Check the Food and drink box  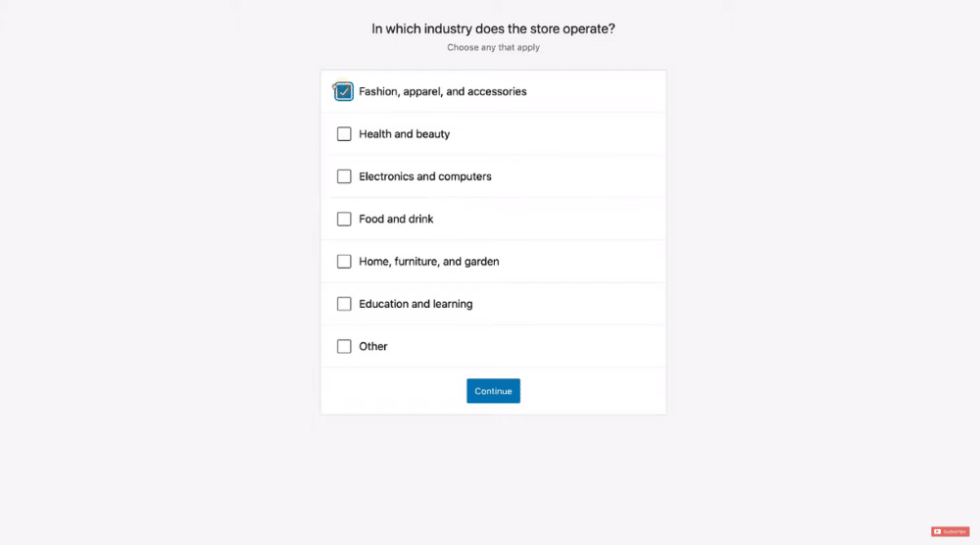click(x=344, y=219)
